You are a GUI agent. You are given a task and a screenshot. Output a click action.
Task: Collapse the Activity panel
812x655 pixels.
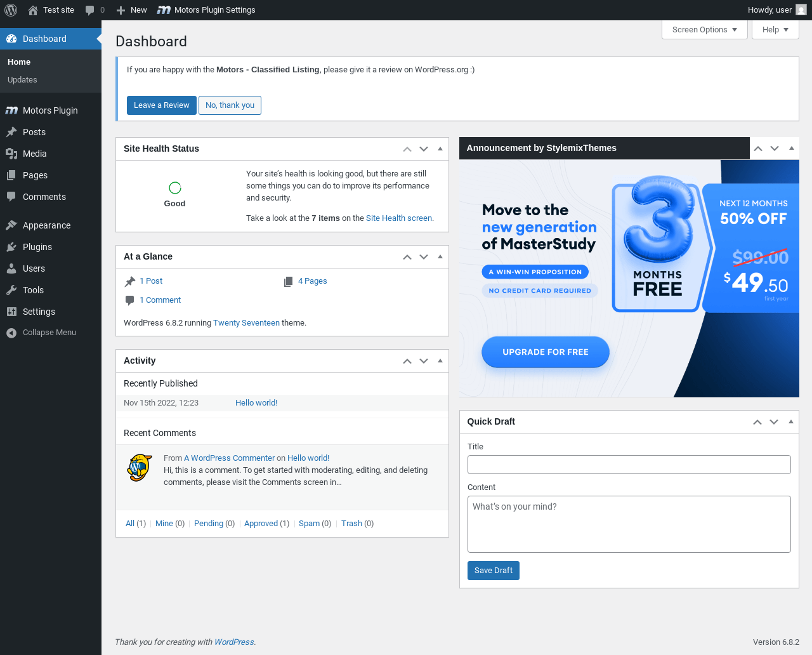440,361
